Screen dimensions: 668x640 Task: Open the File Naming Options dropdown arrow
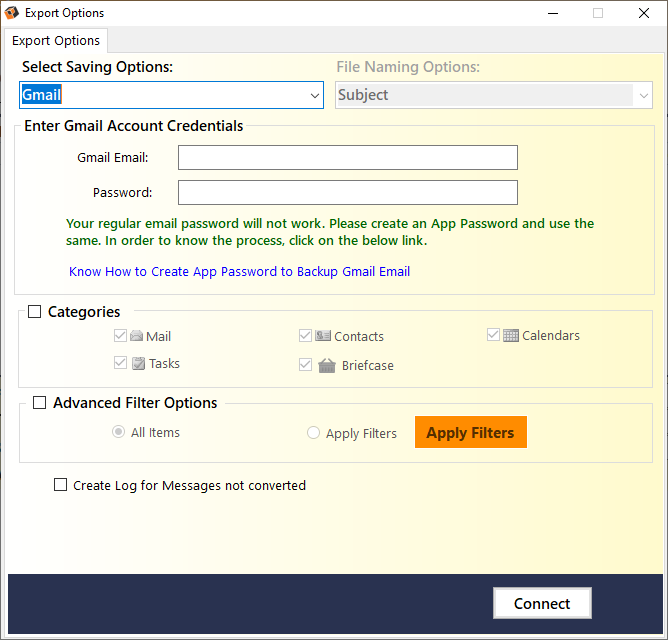(x=643, y=95)
